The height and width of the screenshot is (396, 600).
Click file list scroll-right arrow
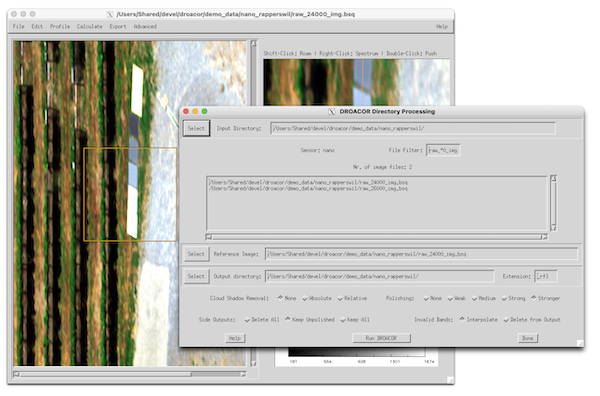click(x=544, y=237)
